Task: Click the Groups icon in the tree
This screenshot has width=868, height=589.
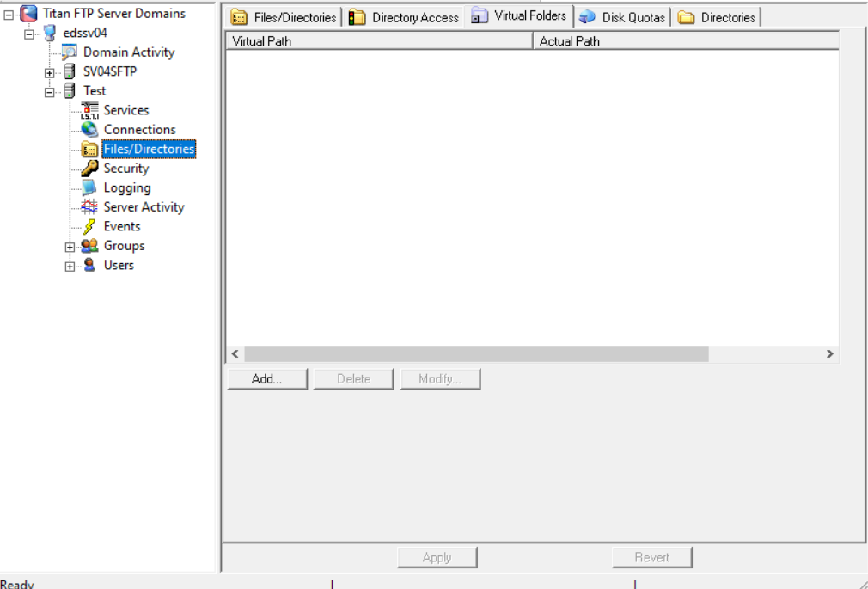Action: (x=89, y=246)
